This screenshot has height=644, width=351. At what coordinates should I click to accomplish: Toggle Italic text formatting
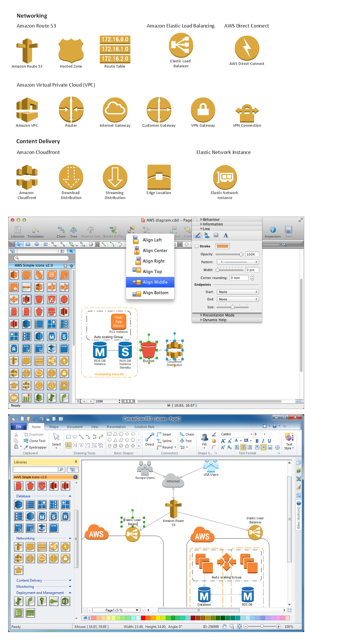(263, 441)
